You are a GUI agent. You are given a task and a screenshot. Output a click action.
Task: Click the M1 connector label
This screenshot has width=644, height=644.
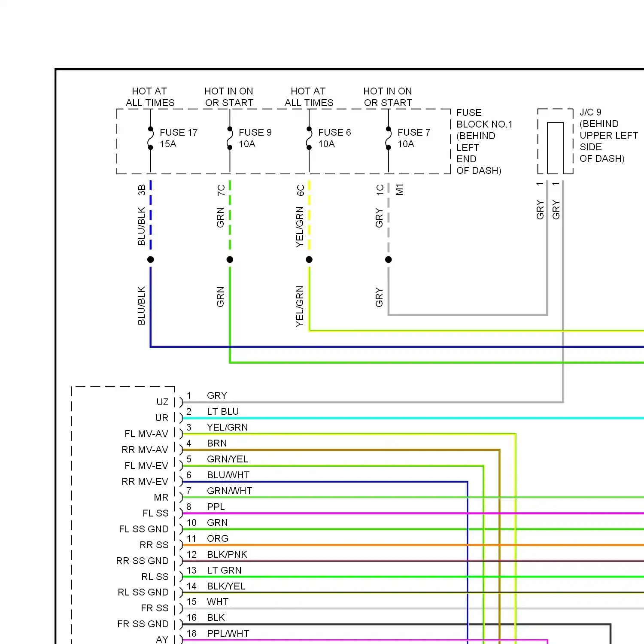399,189
